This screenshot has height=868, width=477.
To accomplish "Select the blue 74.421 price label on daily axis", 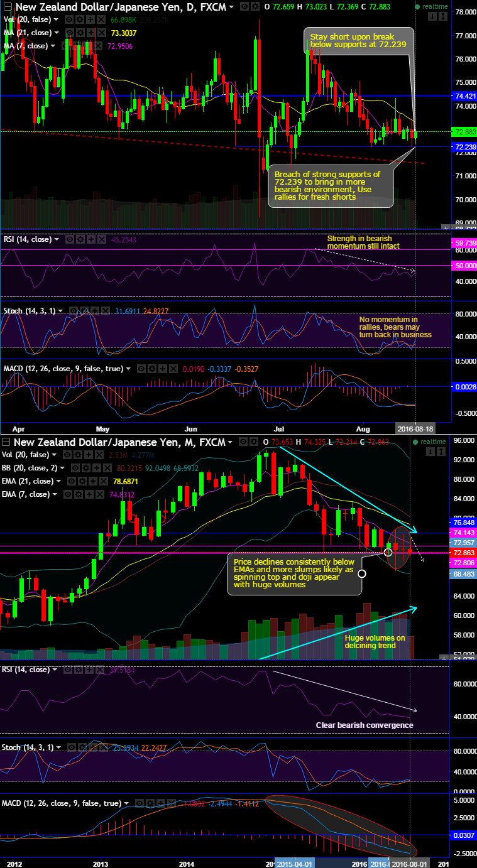I will (x=464, y=95).
